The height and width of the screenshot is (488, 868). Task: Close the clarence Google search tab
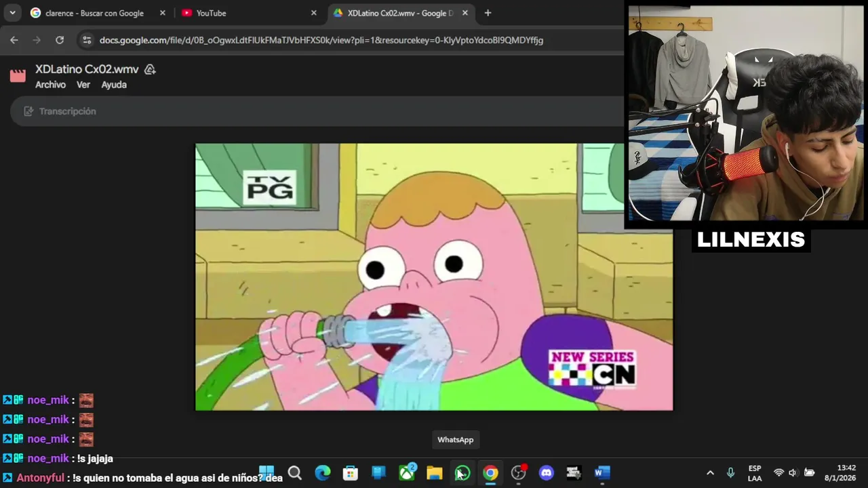pos(162,13)
